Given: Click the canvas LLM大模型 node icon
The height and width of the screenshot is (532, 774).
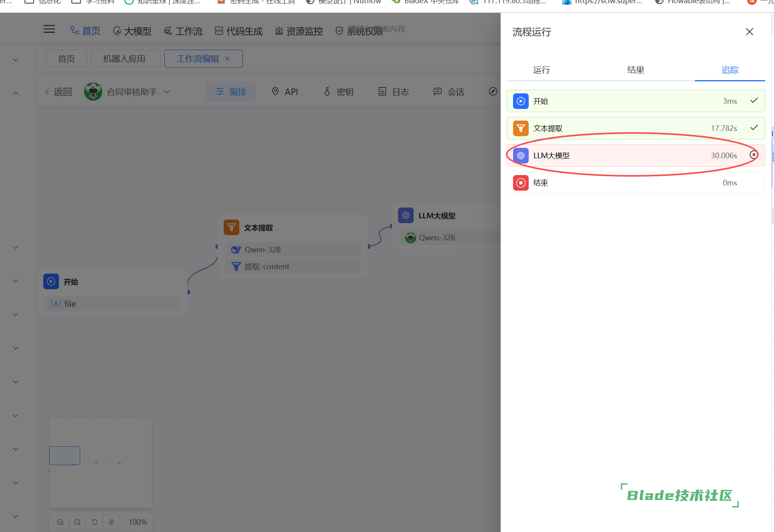Looking at the screenshot, I should (406, 216).
